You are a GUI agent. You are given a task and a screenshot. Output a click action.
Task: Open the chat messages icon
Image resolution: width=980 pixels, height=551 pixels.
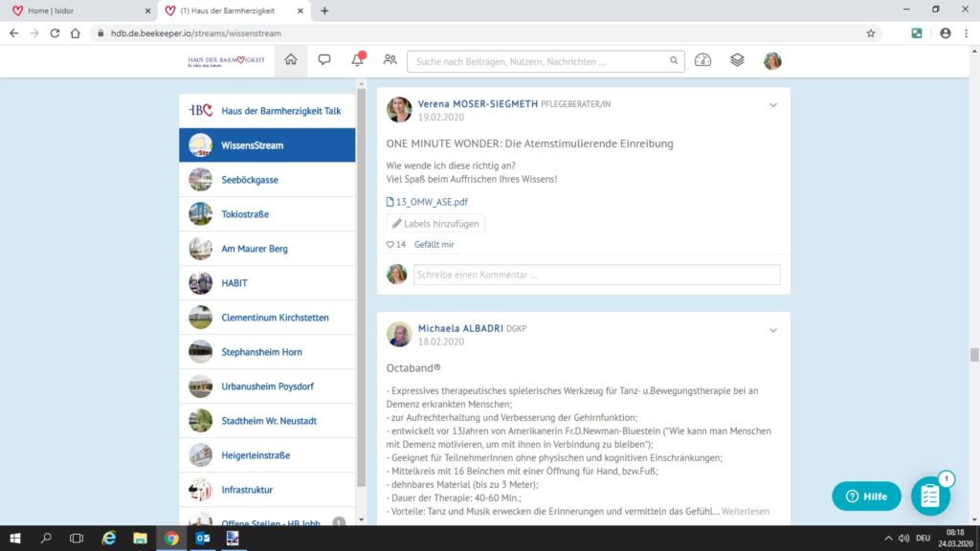click(324, 60)
